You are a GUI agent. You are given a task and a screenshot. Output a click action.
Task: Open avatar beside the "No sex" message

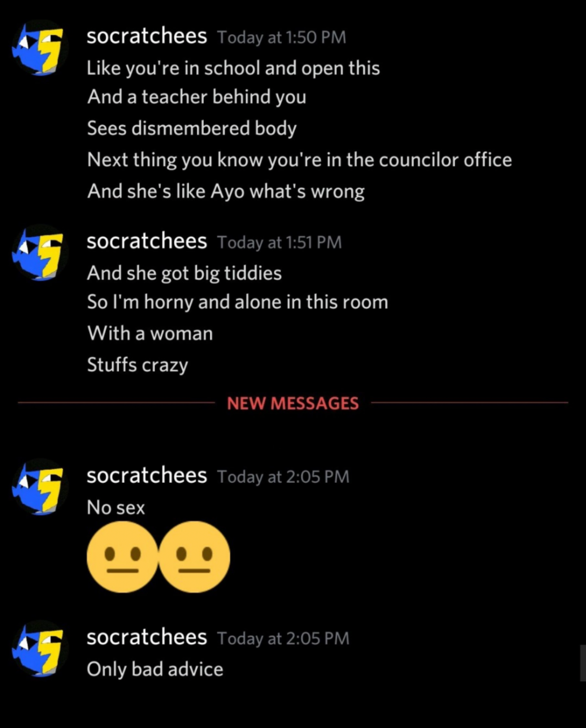click(40, 487)
